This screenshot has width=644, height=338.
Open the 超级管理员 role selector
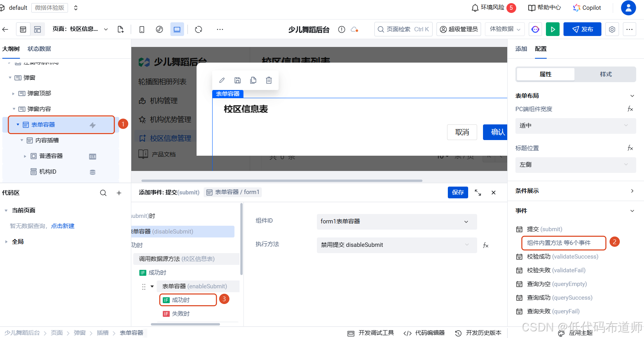(459, 29)
